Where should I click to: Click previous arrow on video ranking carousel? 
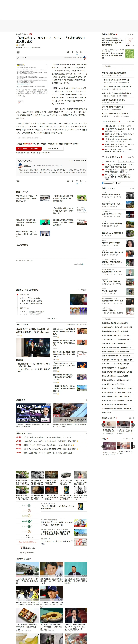(x=103, y=425)
